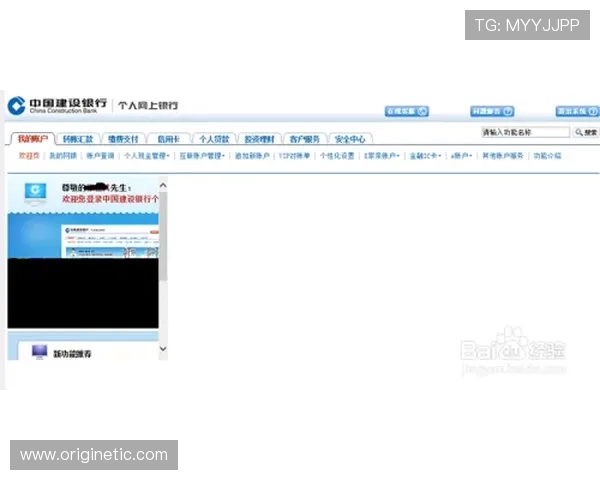This screenshot has height=480, width=600.
Task: Click the red 欢迎您登录中国建设银行 welcome text
Action: [110, 199]
